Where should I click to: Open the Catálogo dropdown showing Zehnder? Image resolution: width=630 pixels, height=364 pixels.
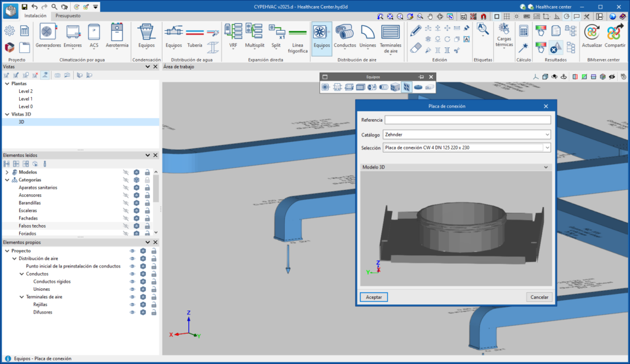point(466,134)
